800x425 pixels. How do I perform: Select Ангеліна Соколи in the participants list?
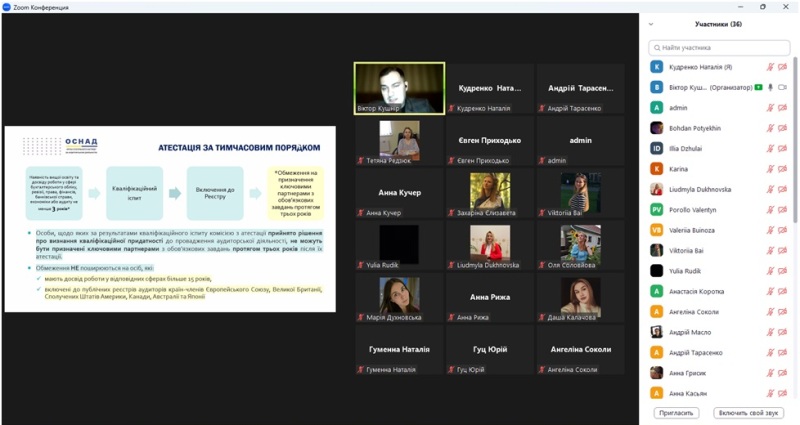(x=719, y=312)
